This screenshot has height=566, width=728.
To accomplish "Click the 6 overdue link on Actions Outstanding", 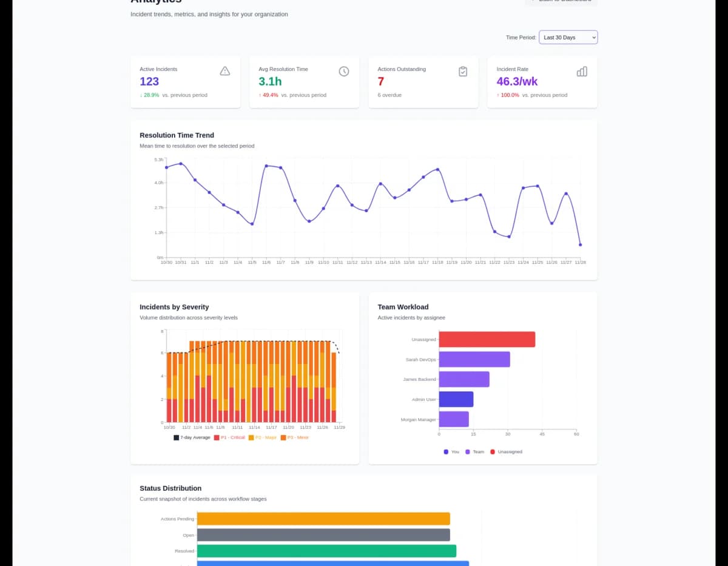I will 389,95.
